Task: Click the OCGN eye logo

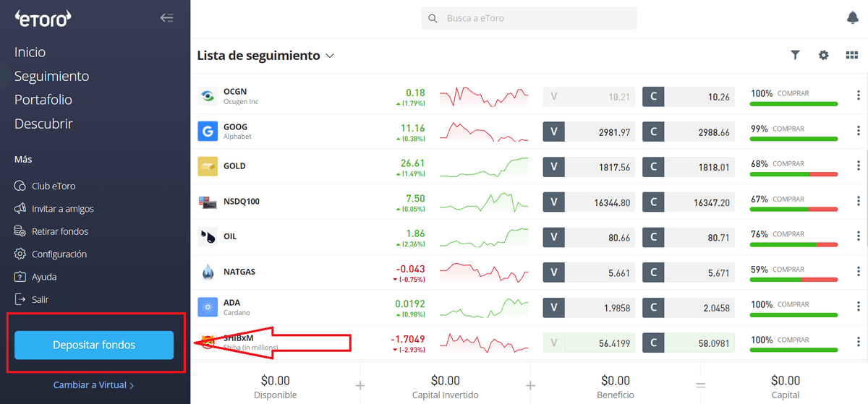Action: [208, 95]
